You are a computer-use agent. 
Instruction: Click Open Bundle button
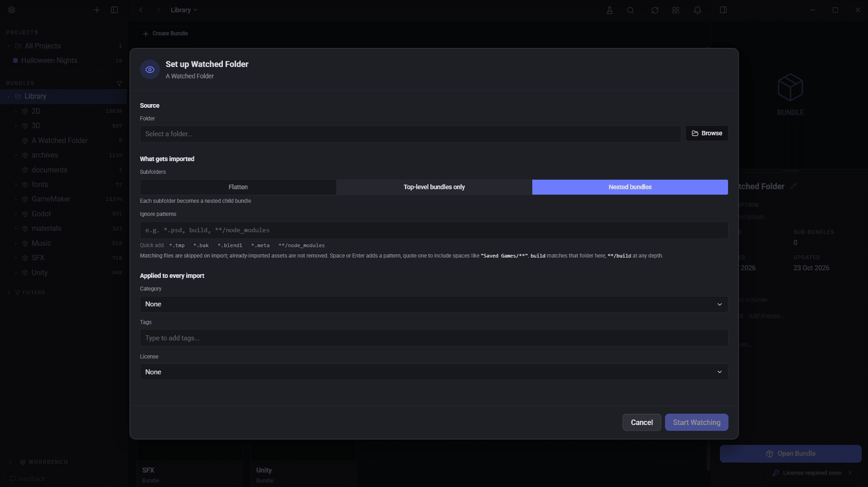pyautogui.click(x=790, y=454)
